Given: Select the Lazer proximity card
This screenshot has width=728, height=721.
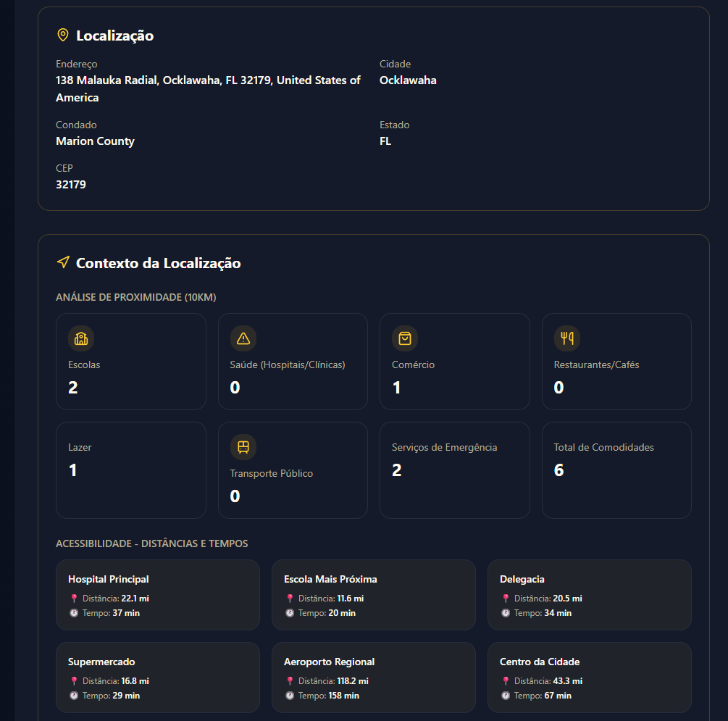Looking at the screenshot, I should pos(130,470).
